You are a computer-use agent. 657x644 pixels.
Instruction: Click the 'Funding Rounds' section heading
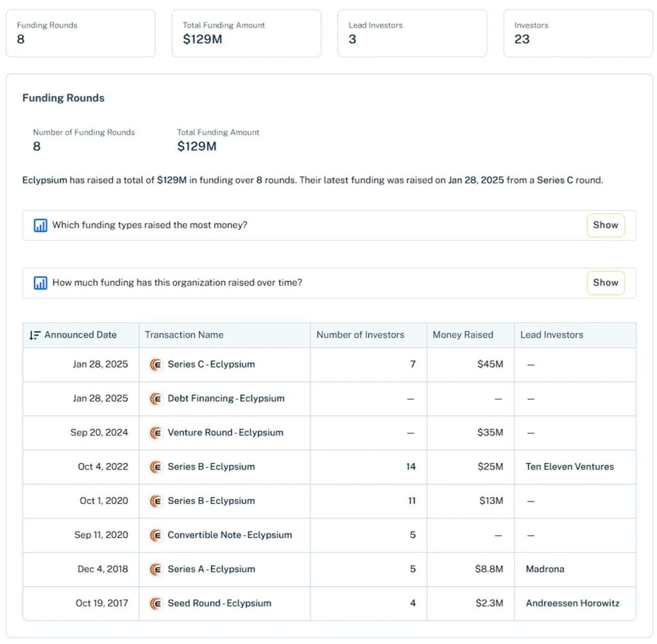tap(64, 98)
